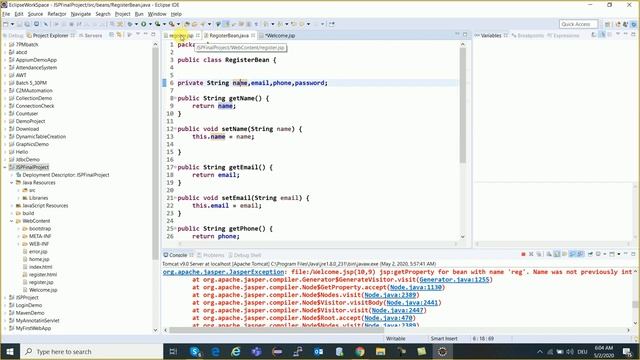Open the Node.java:470 stack trace link
The height and width of the screenshot is (360, 640).
pos(388,318)
